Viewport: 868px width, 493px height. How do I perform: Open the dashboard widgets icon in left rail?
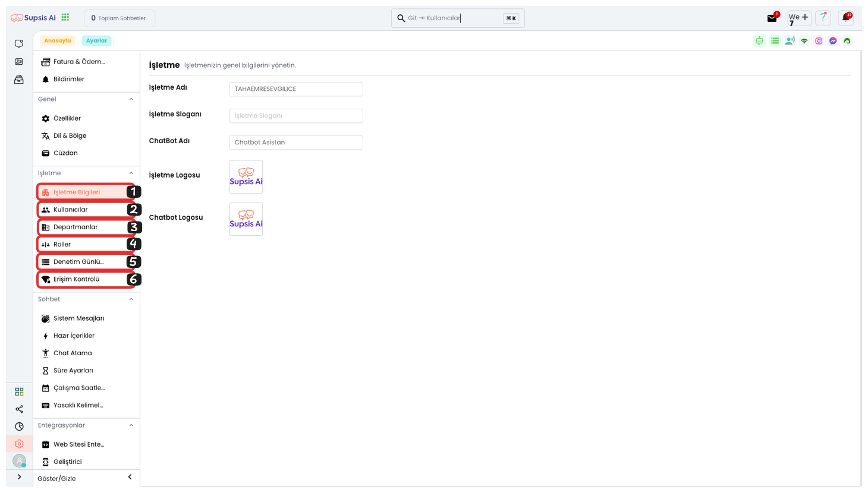pos(19,391)
